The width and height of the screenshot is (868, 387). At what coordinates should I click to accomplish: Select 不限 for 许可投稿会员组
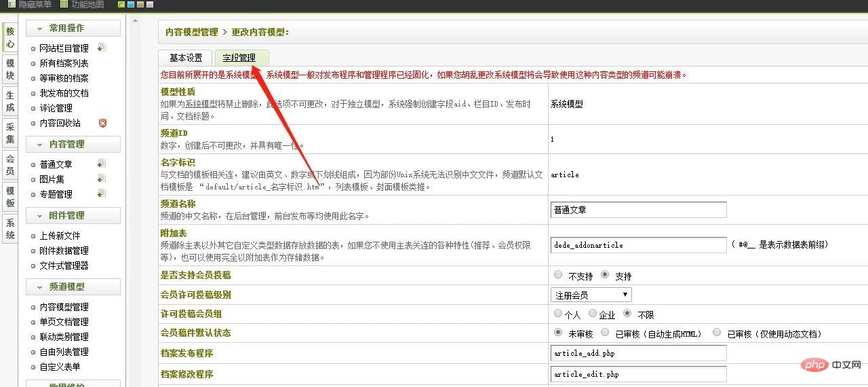coord(627,314)
